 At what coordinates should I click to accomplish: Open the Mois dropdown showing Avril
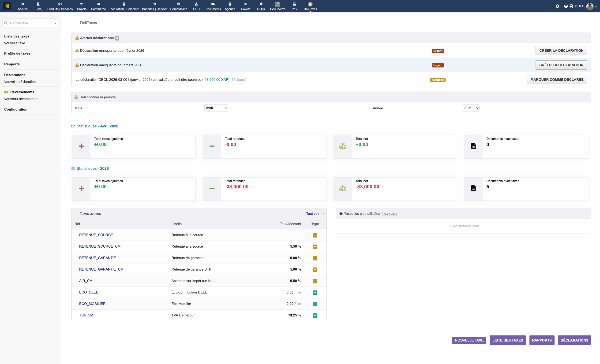coord(216,108)
